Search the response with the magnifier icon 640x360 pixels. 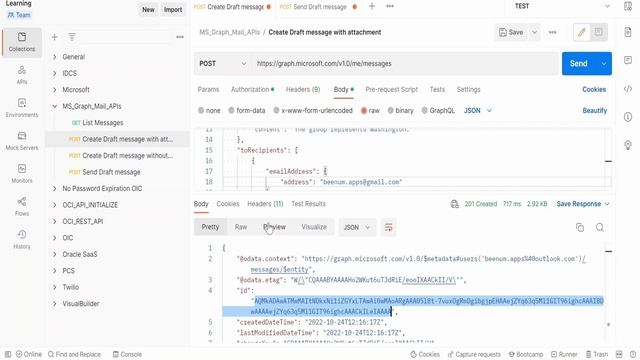(600, 227)
